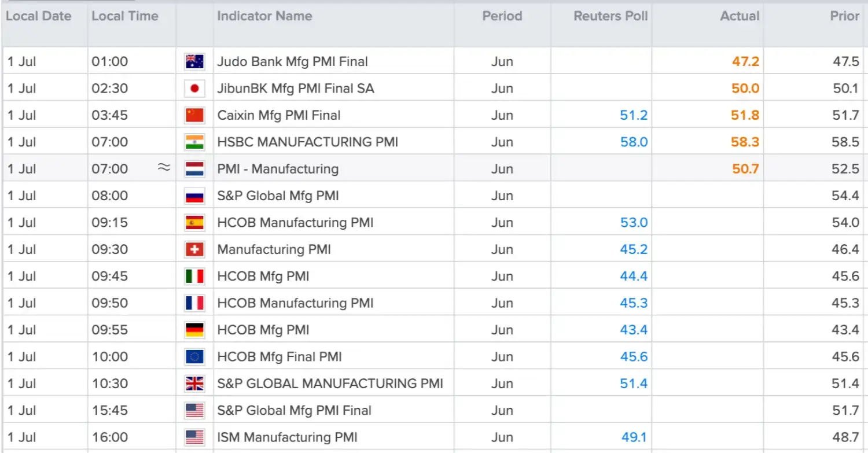The height and width of the screenshot is (453, 868).
Task: Select ISM Manufacturing PMI indicator name
Action: coord(287,437)
